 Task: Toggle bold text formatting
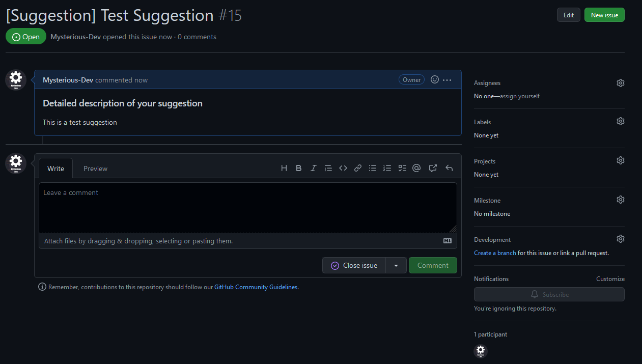click(x=299, y=168)
